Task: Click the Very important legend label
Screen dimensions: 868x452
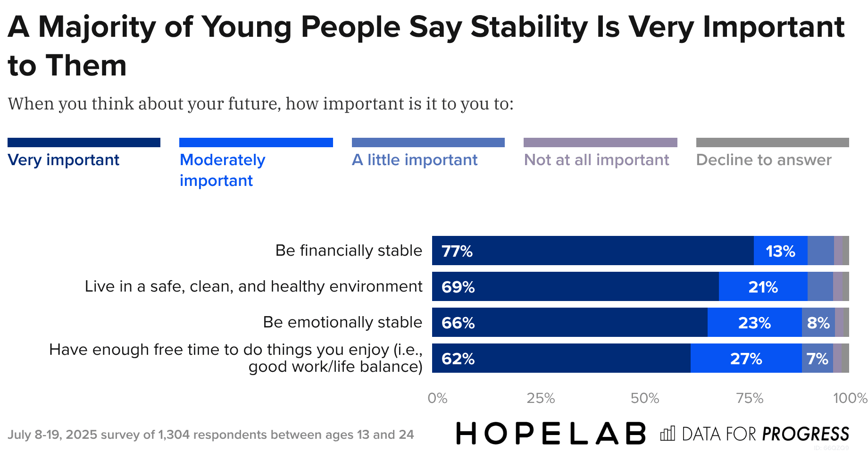Action: click(x=64, y=160)
